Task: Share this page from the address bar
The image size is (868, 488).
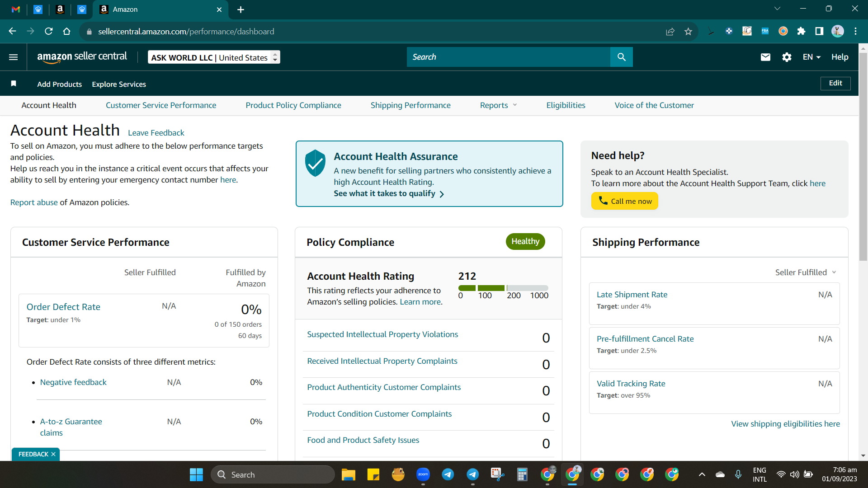Action: click(670, 31)
